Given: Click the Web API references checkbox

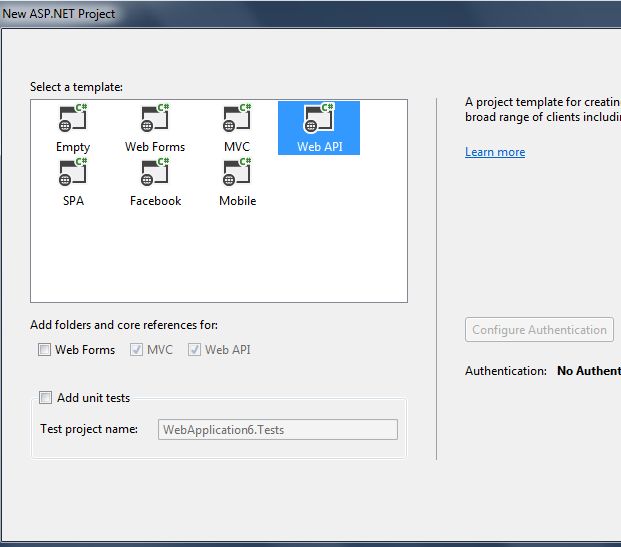Looking at the screenshot, I should click(x=194, y=350).
